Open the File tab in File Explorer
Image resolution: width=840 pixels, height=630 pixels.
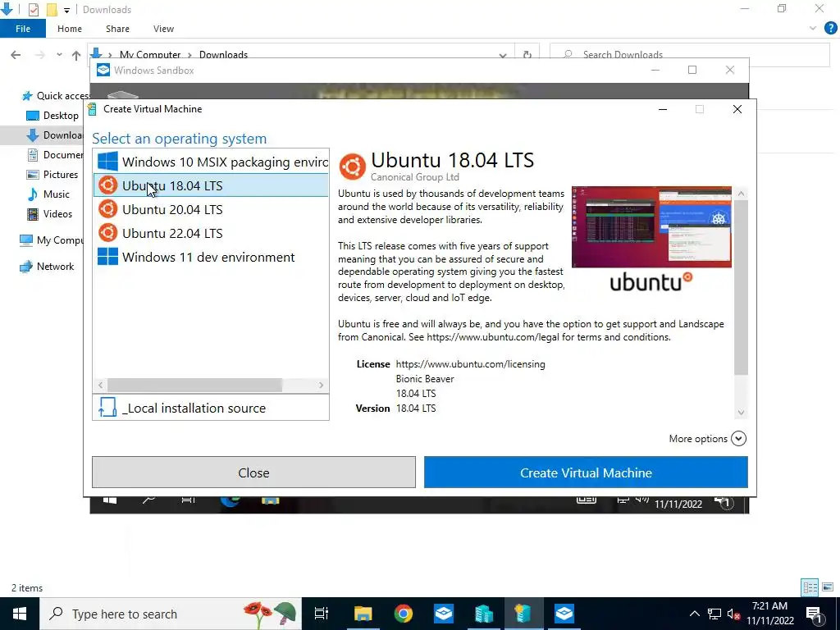(23, 29)
